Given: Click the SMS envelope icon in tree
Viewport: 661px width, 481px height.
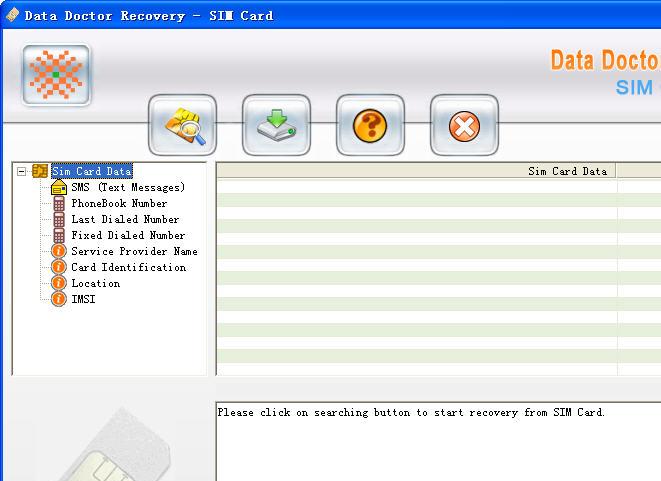Looking at the screenshot, I should [x=59, y=187].
